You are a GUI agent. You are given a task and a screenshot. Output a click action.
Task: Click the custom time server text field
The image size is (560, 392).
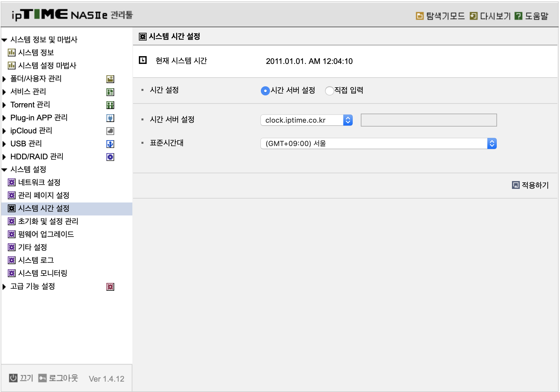(429, 120)
